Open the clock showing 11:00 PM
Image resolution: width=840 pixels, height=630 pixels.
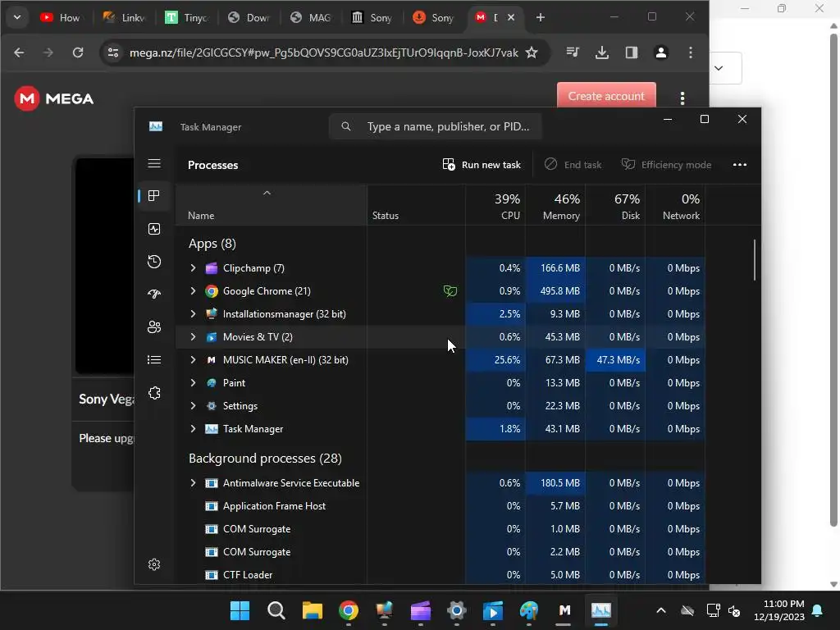coord(779,610)
